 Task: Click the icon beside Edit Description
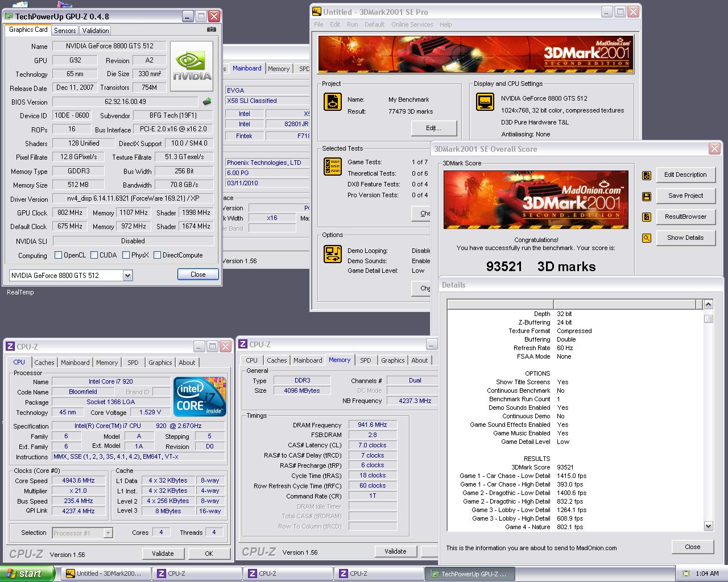pos(647,175)
